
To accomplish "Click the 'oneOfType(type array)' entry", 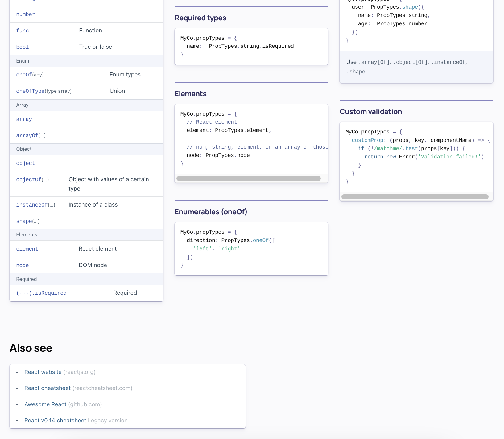I will tap(44, 91).
